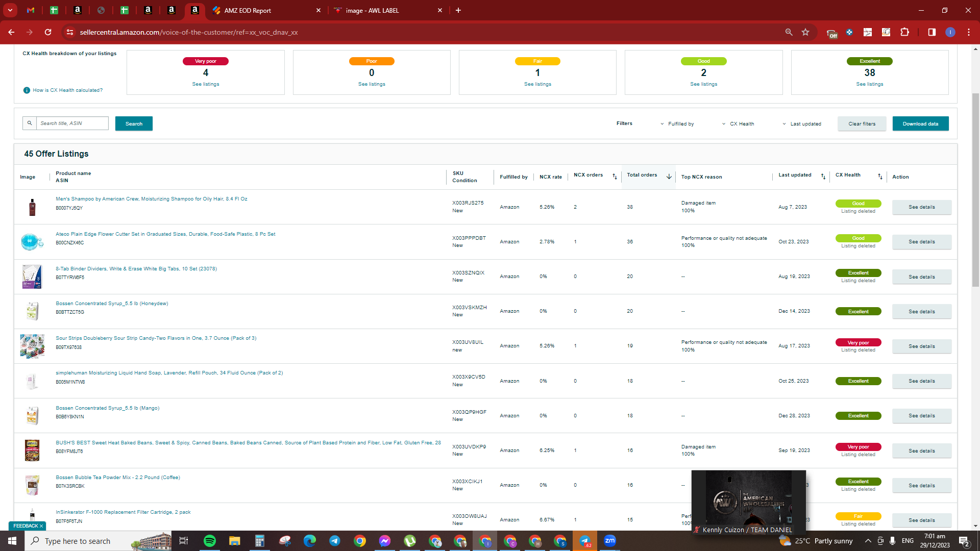This screenshot has height=551, width=980.
Task: Switch to the image - AWL LABEL tab
Action: tap(372, 10)
